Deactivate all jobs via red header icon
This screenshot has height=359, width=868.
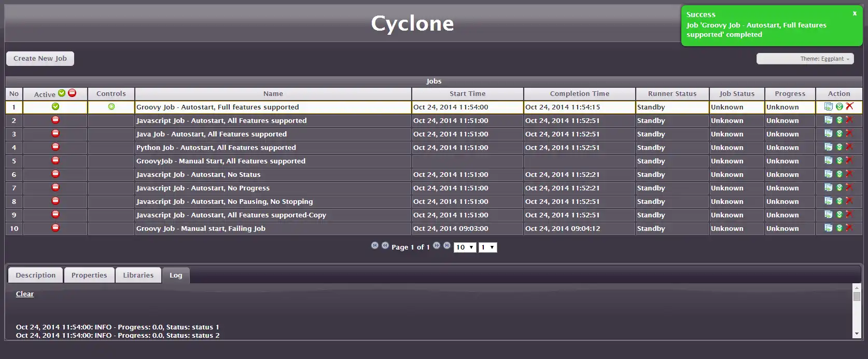pos(72,93)
